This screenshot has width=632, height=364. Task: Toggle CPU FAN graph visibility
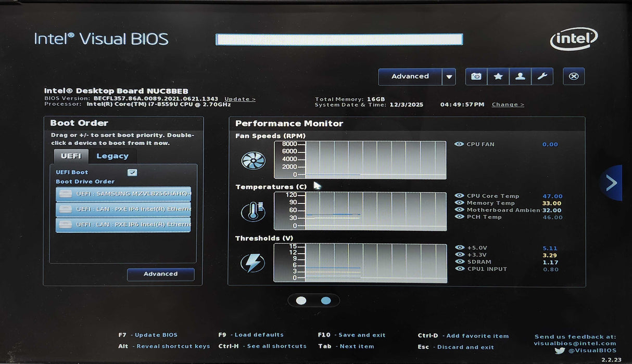point(459,144)
